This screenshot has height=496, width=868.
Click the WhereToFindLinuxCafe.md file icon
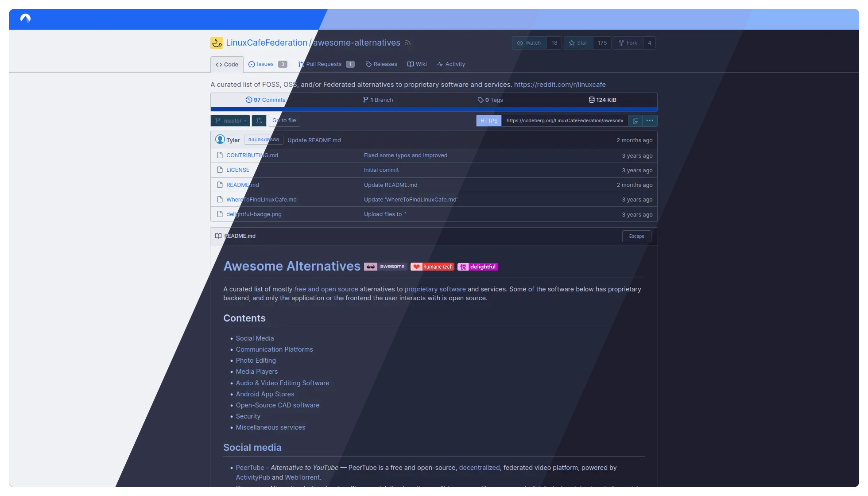coord(220,200)
